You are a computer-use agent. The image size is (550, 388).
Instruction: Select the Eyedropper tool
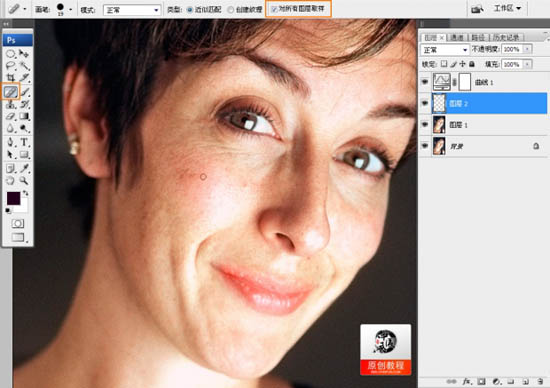(24, 168)
